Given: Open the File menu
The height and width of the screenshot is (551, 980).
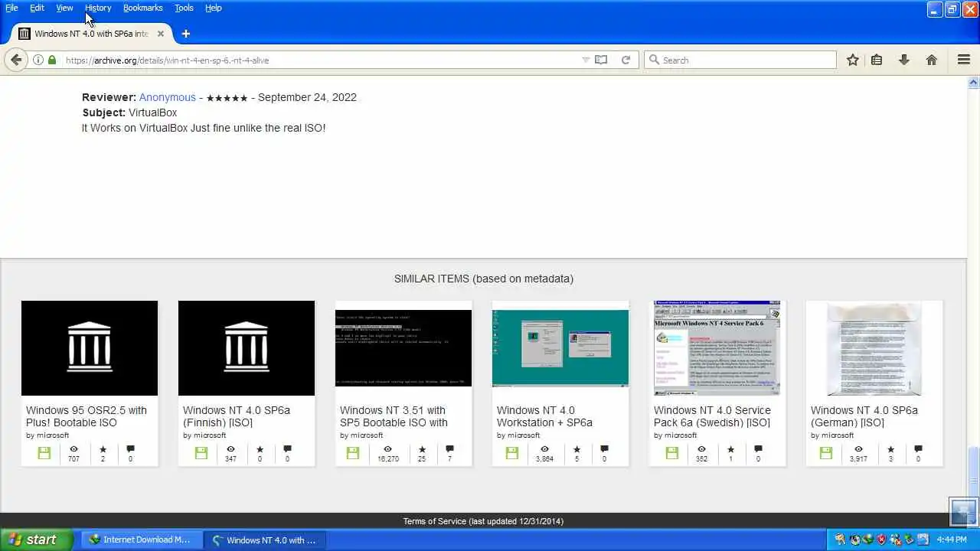Looking at the screenshot, I should (11, 8).
